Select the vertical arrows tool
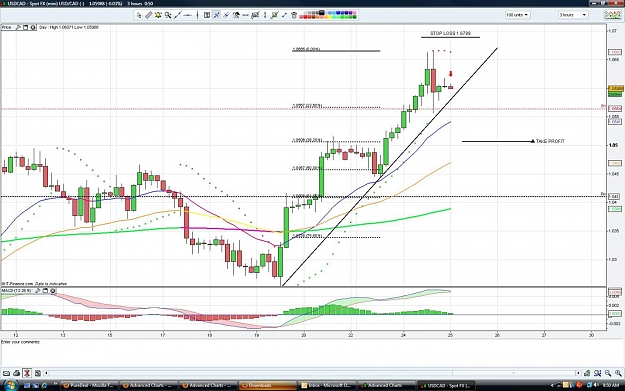This screenshot has height=391, width=625. point(265,15)
